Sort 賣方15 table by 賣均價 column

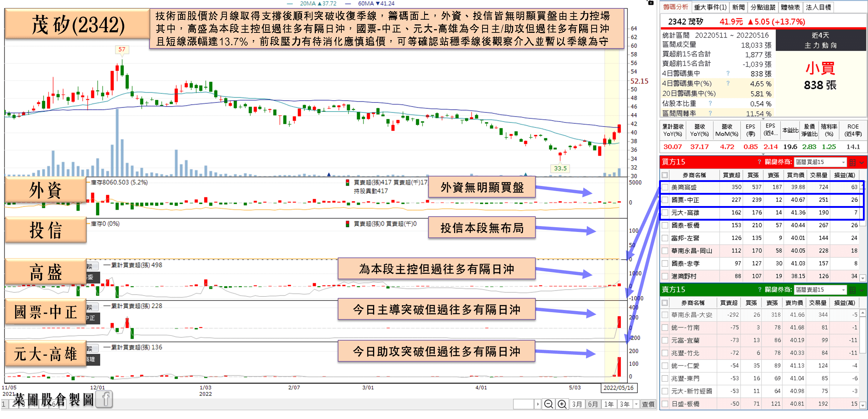[x=794, y=303]
